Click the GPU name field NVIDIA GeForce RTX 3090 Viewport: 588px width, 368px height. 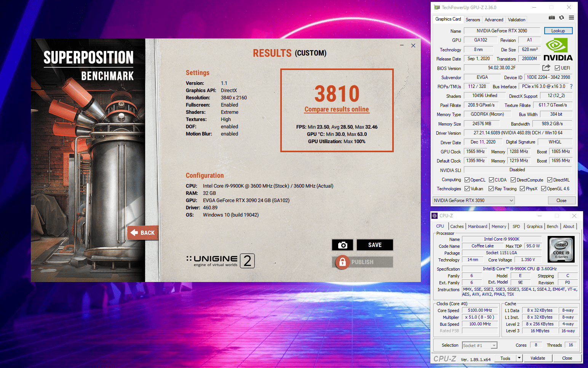(x=502, y=31)
